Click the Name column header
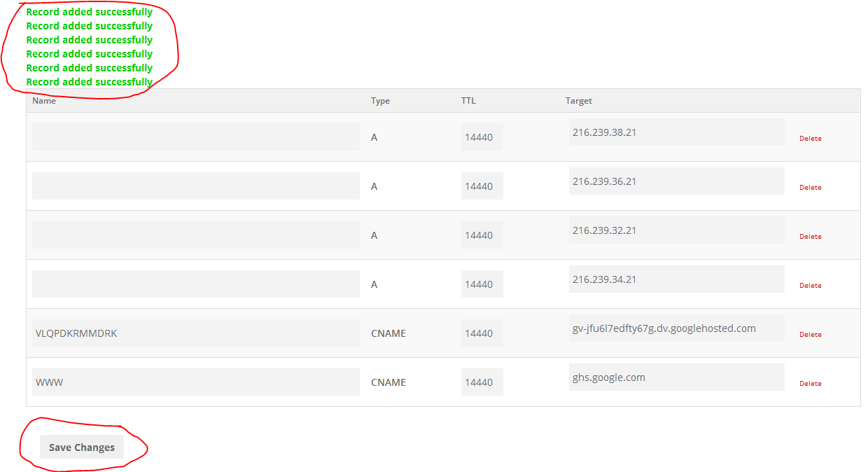Image resolution: width=868 pixels, height=472 pixels. (x=44, y=101)
